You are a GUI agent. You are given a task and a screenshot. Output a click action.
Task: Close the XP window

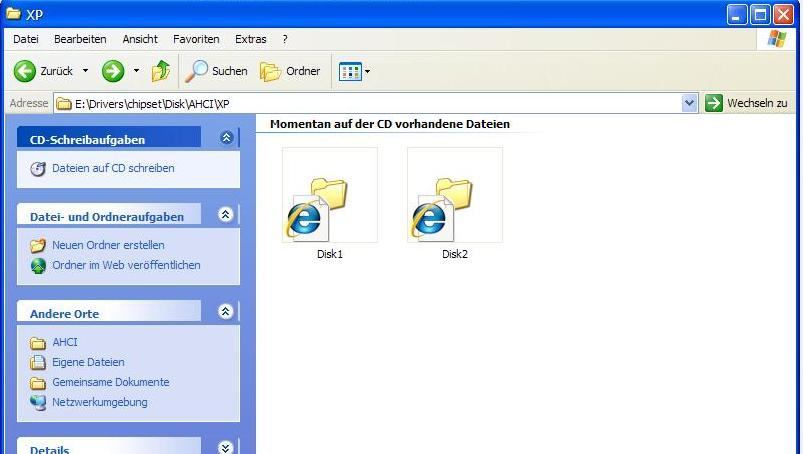pos(783,14)
